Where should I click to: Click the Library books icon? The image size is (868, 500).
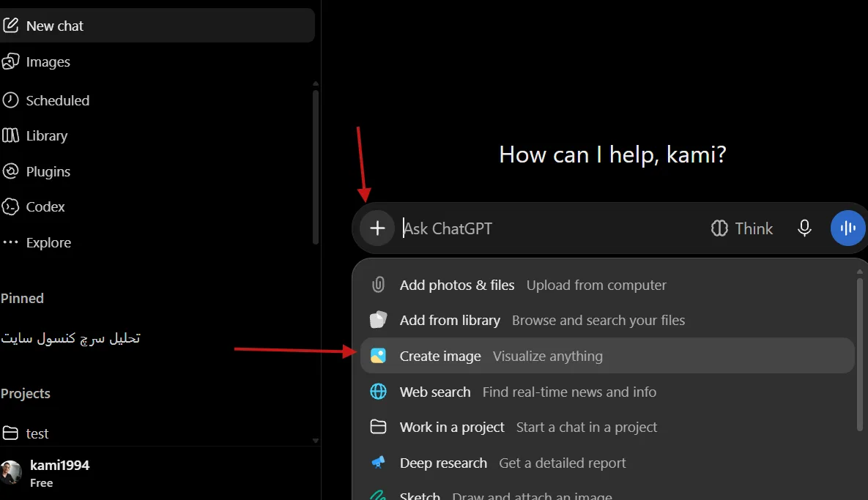coord(10,135)
